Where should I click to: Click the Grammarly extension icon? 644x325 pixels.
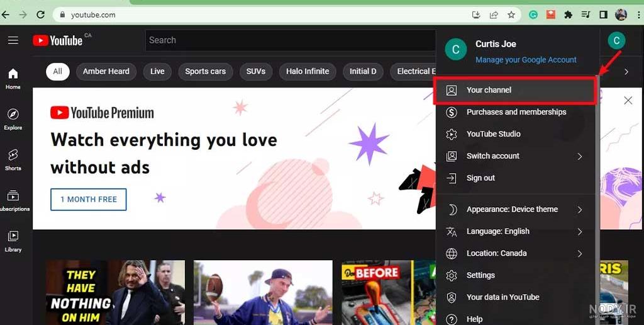click(533, 15)
